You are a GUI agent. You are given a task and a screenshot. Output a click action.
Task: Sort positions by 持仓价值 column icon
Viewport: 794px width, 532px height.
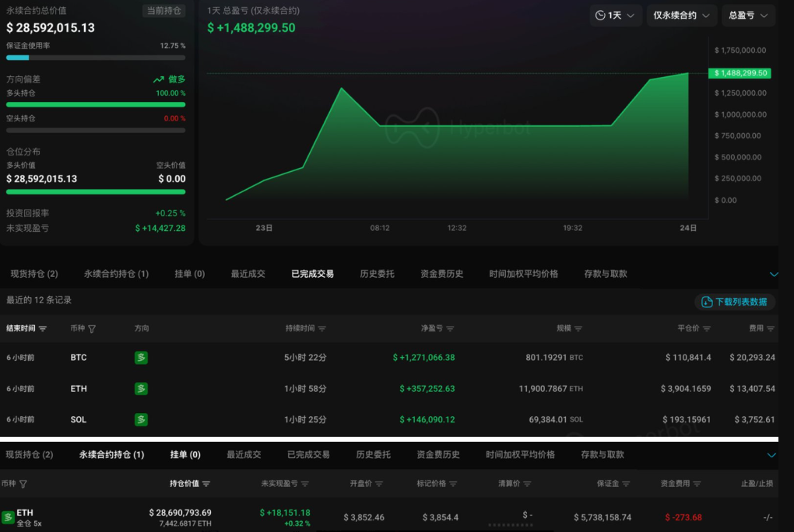click(x=206, y=484)
